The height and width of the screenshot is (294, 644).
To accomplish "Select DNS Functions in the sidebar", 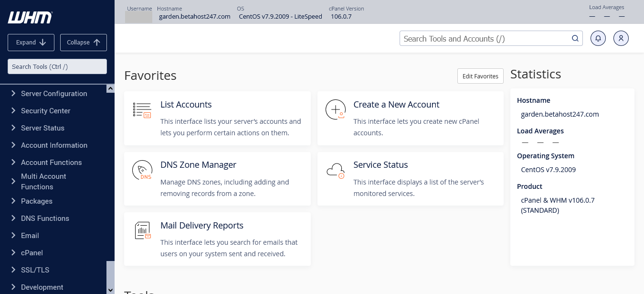I will click(45, 218).
